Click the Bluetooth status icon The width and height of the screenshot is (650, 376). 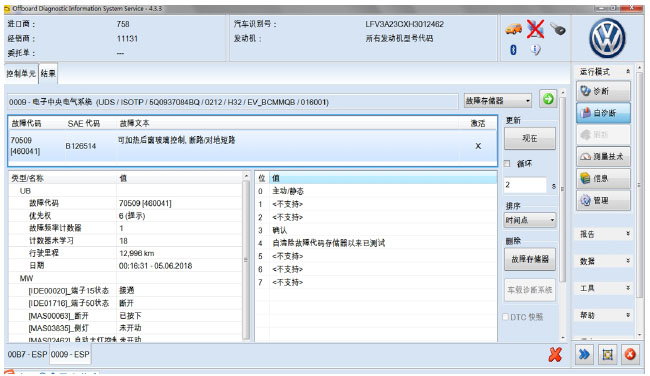pyautogui.click(x=513, y=50)
